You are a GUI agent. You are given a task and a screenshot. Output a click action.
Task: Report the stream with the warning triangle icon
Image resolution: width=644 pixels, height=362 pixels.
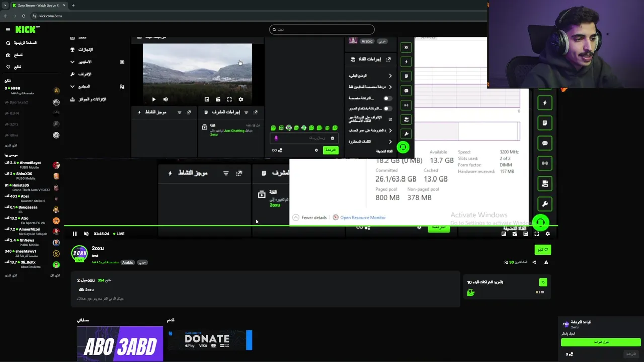pos(546,262)
